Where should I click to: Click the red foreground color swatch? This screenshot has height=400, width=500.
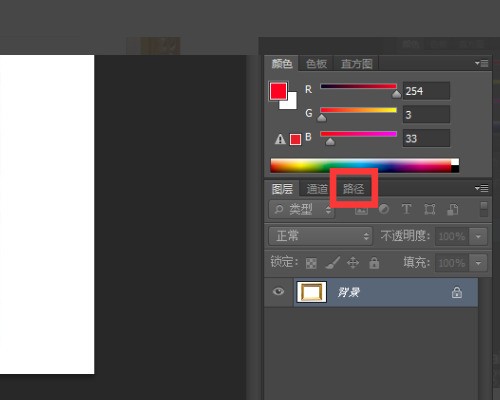[278, 91]
